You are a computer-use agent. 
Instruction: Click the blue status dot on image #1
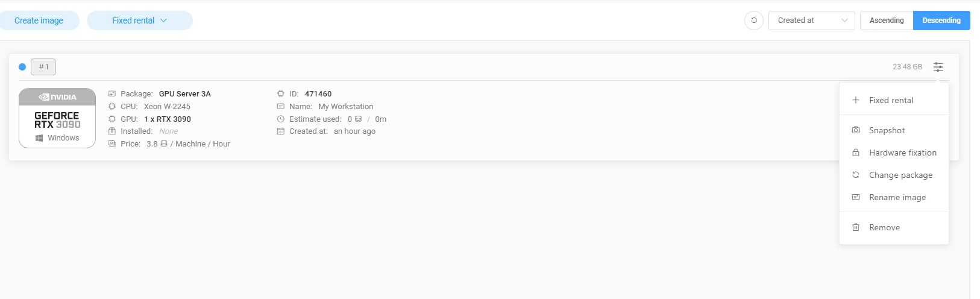tap(22, 67)
